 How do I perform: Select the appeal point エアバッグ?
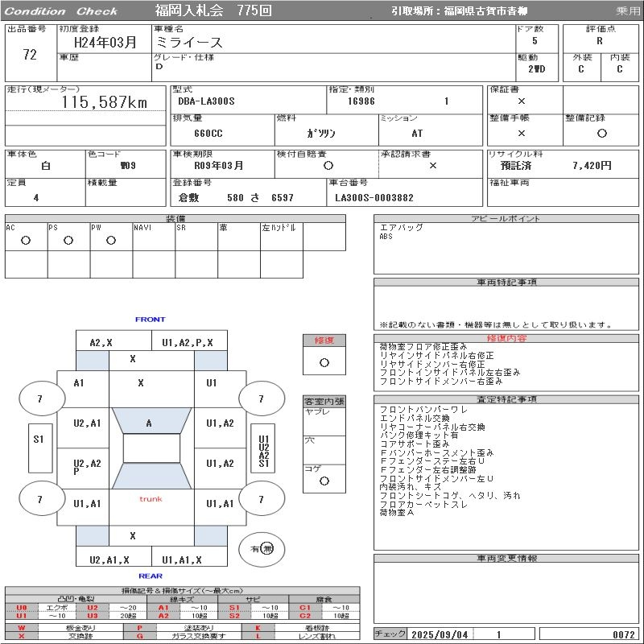coord(401,228)
